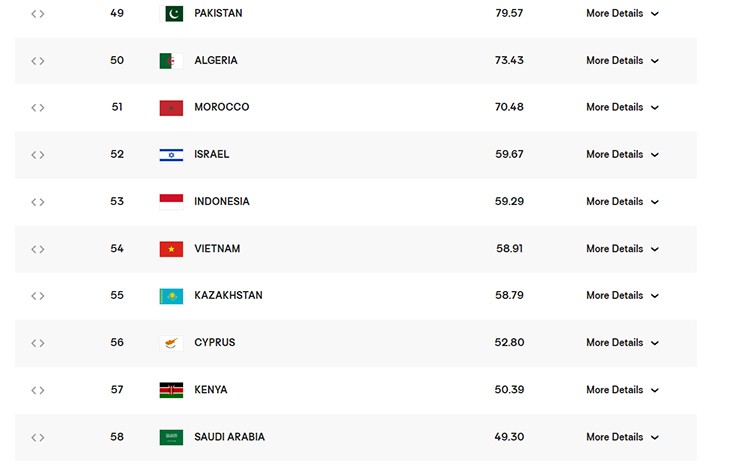Expand More Details for Pakistan
The width and height of the screenshot is (740, 465).
pyautogui.click(x=622, y=14)
